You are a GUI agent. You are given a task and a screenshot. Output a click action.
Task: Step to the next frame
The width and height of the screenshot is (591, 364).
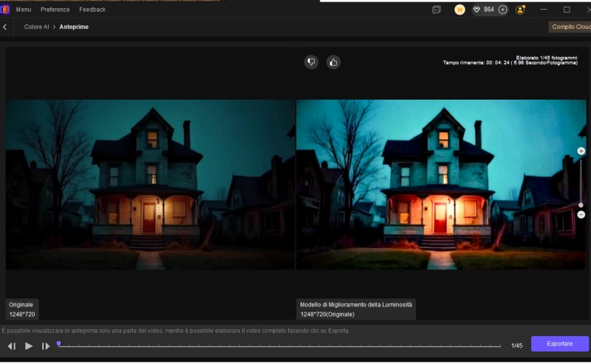coord(46,346)
